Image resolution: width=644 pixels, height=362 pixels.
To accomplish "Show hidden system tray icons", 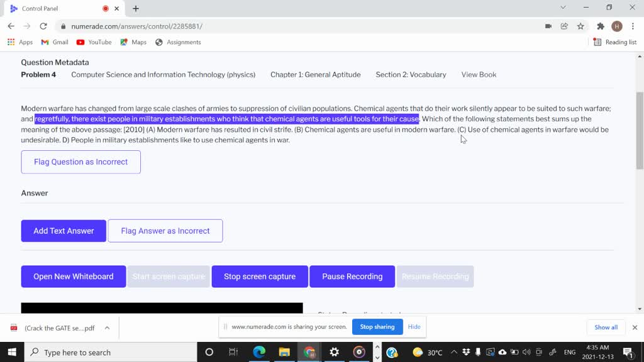I will 453,353.
